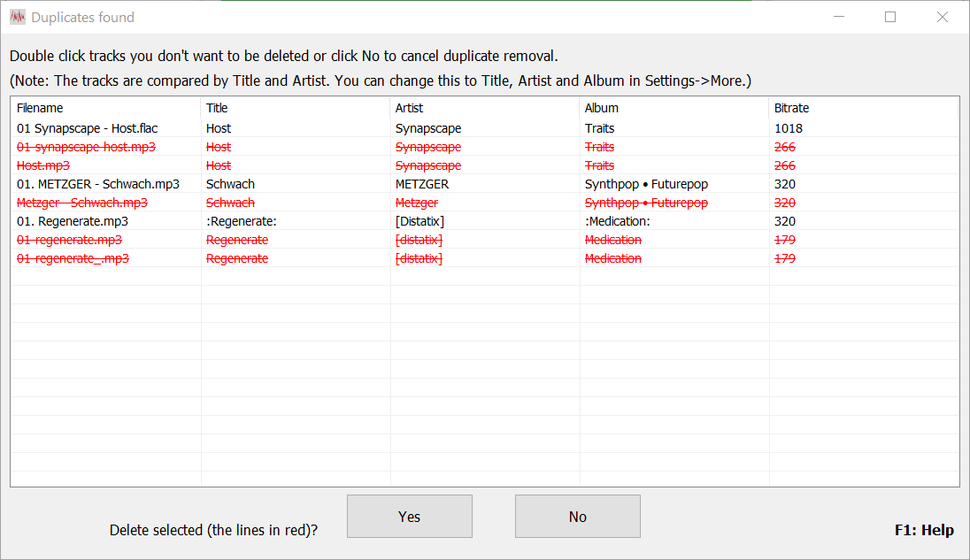This screenshot has height=560, width=970.
Task: Click the Yes button to delete duplicates
Action: tap(410, 516)
